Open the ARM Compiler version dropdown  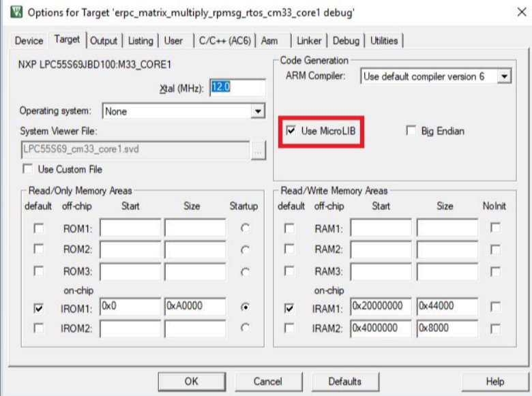coord(504,76)
